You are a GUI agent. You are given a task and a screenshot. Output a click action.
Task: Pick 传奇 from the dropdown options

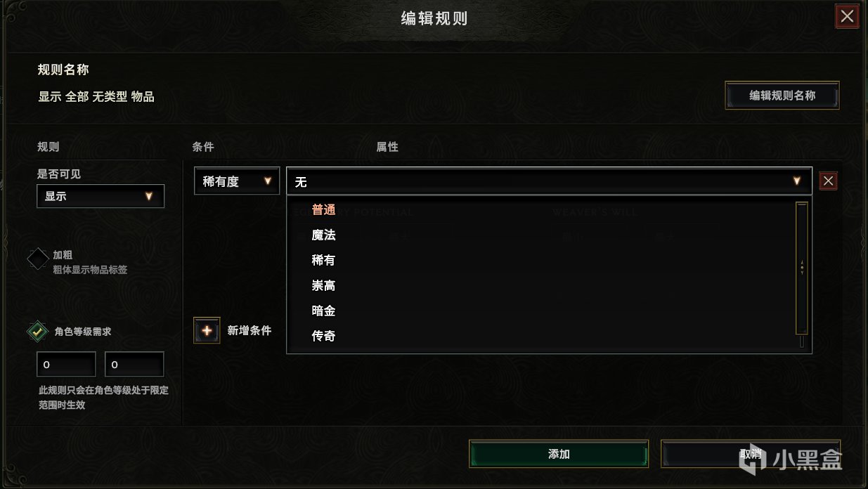pyautogui.click(x=323, y=337)
